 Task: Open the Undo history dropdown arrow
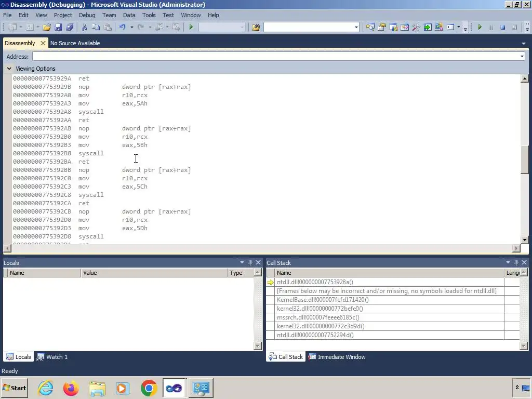pyautogui.click(x=131, y=27)
